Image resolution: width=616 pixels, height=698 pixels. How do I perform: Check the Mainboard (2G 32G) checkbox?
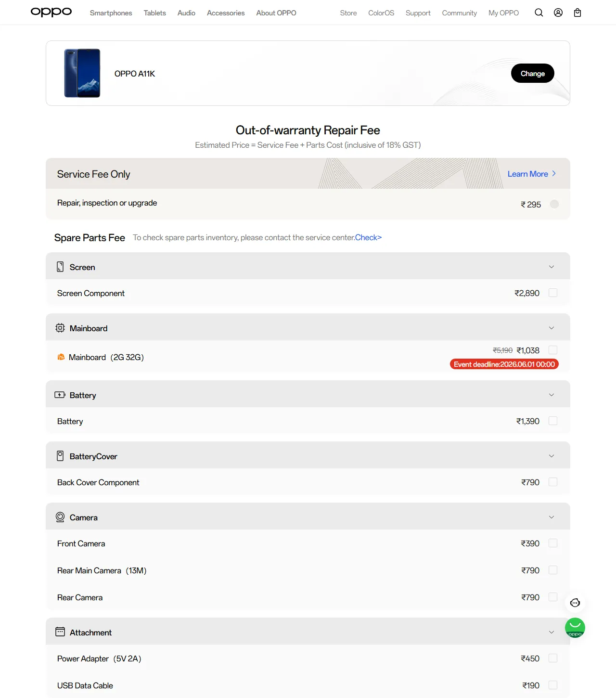553,350
